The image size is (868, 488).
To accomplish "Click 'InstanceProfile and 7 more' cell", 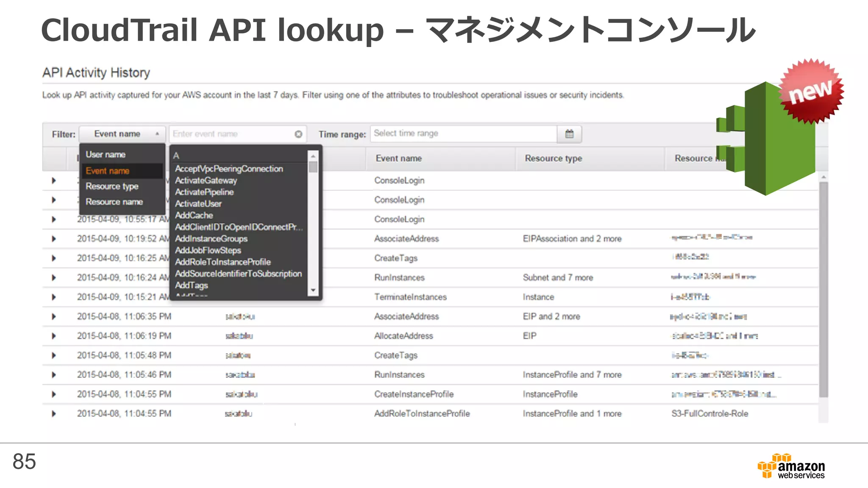I will [572, 375].
